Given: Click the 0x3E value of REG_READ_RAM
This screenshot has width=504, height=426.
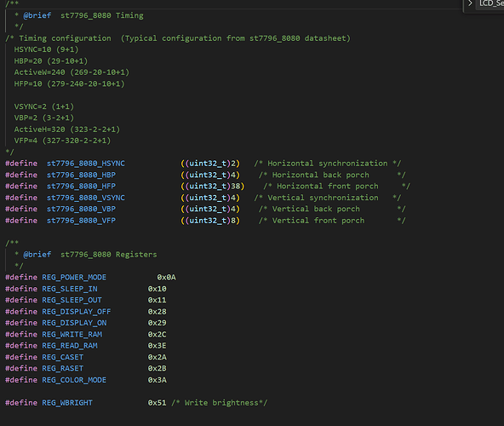Looking at the screenshot, I should [x=157, y=346].
